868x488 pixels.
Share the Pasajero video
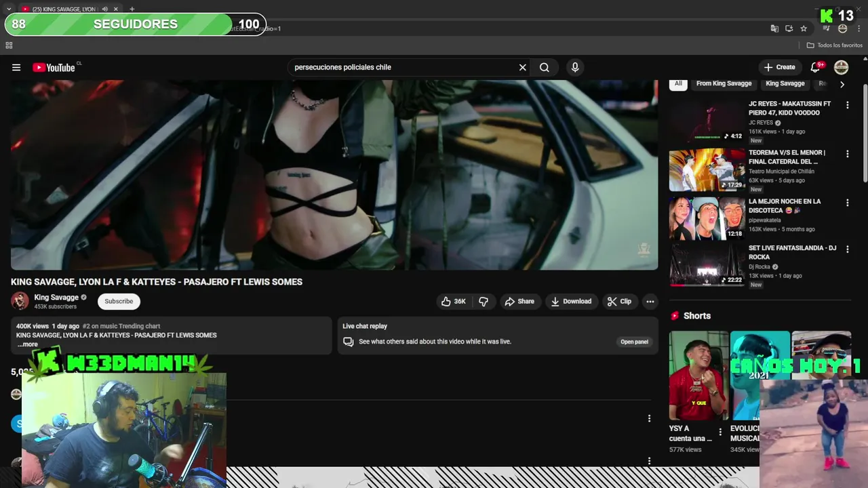tap(519, 302)
